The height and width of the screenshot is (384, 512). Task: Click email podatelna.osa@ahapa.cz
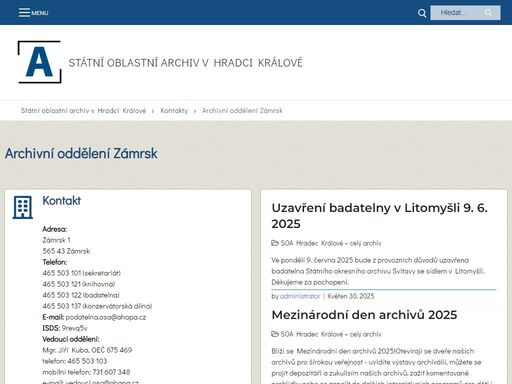(x=106, y=317)
